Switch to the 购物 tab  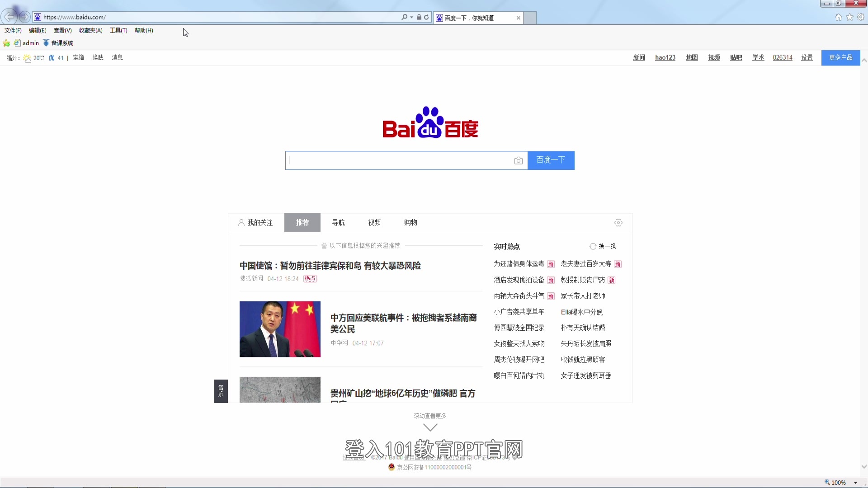point(410,223)
